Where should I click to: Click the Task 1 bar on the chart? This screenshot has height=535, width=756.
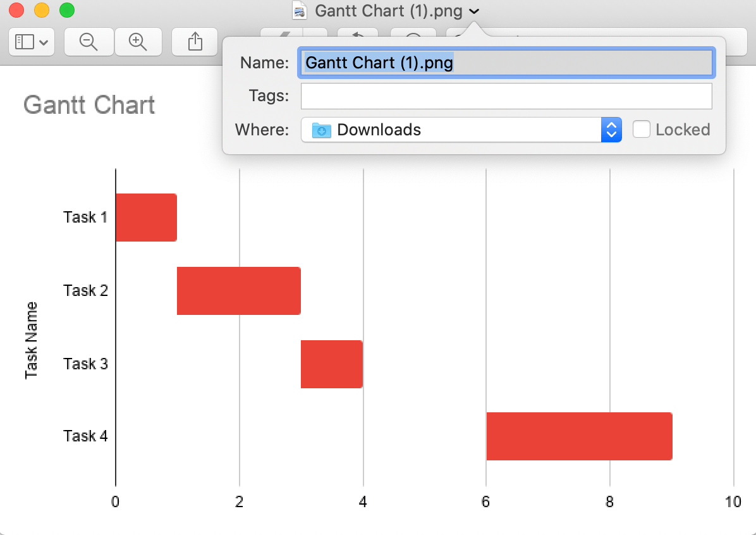click(145, 217)
